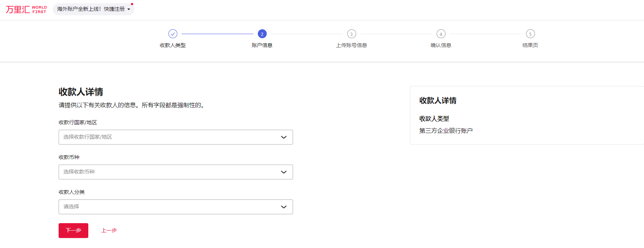Image resolution: width=644 pixels, height=248 pixels.
Task: Select the 上传账号信息 step label
Action: pyautogui.click(x=351, y=45)
